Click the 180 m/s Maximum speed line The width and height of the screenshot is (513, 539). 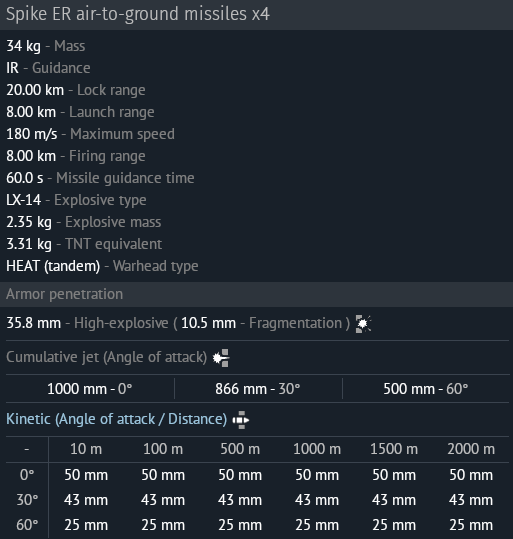point(90,134)
